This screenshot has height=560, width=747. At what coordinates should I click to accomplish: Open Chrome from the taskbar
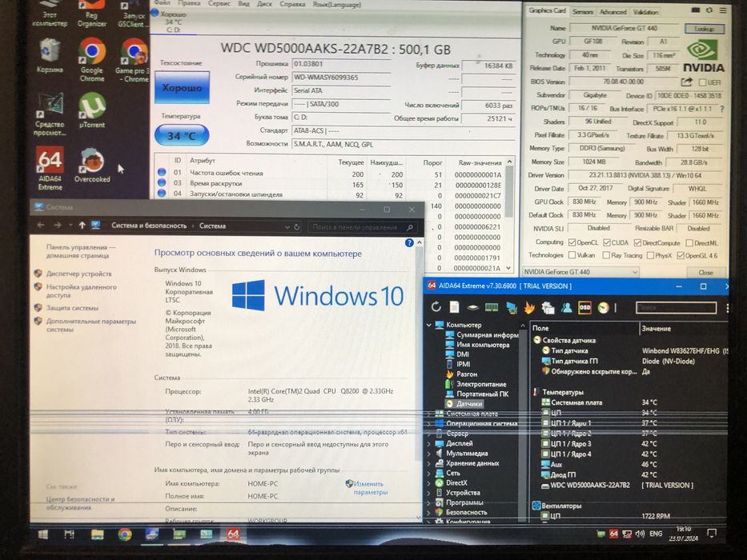coord(125,534)
